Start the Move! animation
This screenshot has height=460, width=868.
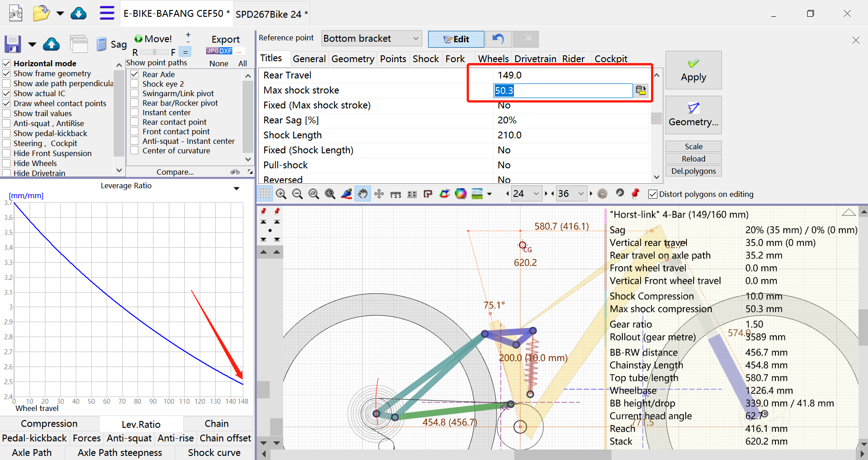point(153,39)
